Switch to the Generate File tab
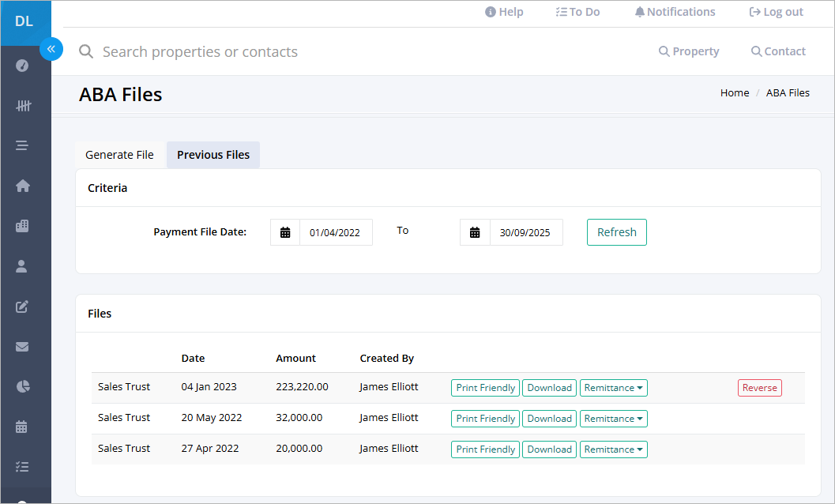Image resolution: width=835 pixels, height=504 pixels. coord(120,155)
